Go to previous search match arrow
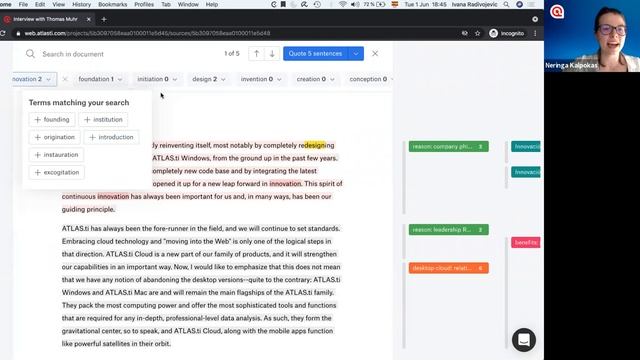Image resolution: width=640 pixels, height=360 pixels. pyautogui.click(x=256, y=53)
